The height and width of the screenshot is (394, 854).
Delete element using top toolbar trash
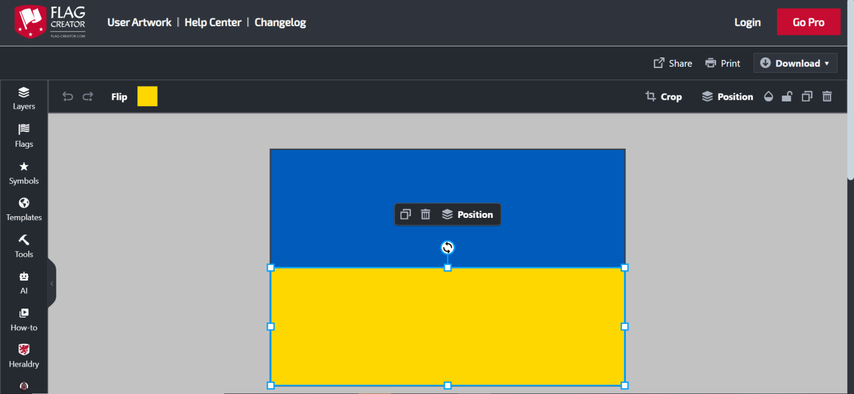coord(827,96)
